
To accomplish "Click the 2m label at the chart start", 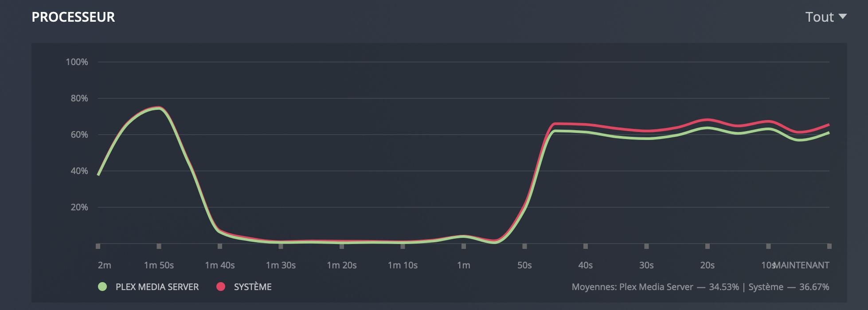I will click(x=105, y=265).
